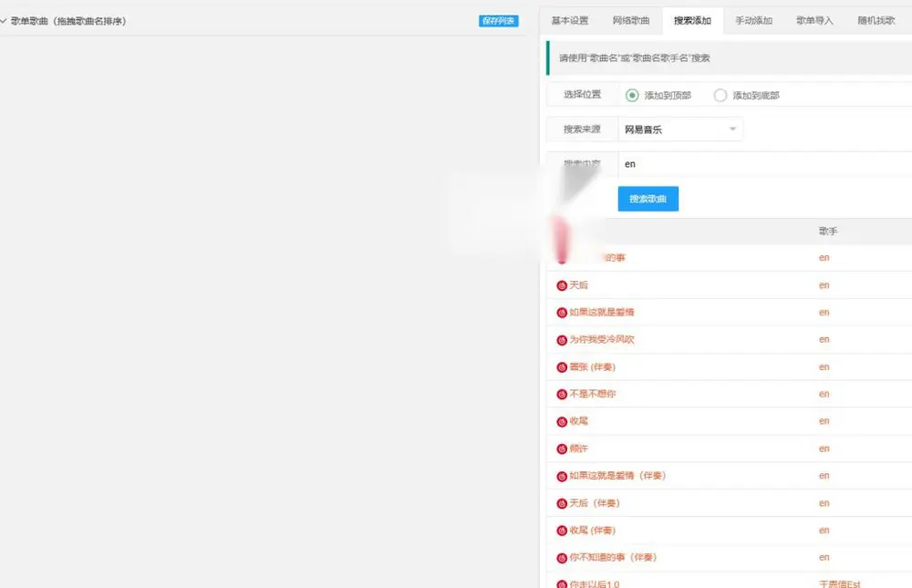The image size is (912, 588).
Task: Click song title 为你我受冷风吹
Action: (601, 340)
